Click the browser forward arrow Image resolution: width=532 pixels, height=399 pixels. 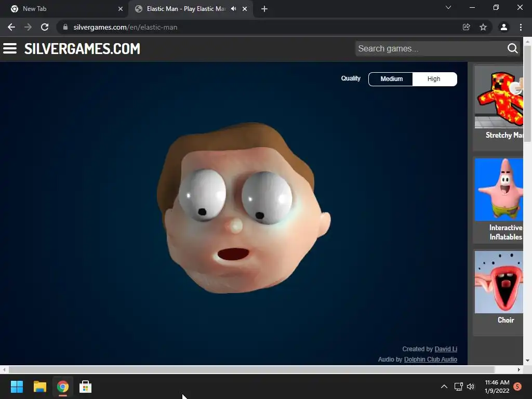[x=28, y=27]
